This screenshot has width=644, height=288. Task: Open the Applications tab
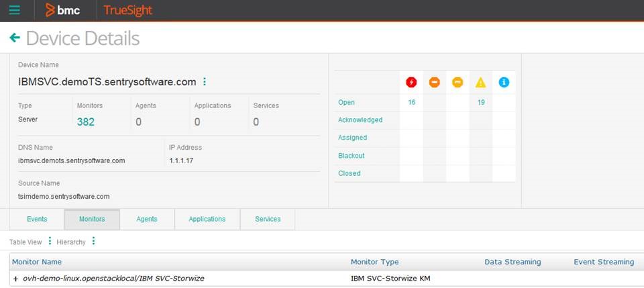207,219
